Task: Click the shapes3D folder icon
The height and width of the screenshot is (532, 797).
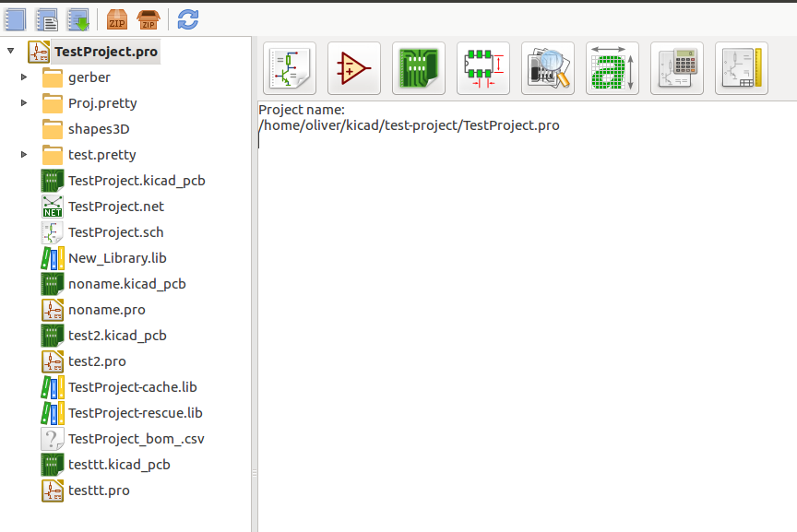Action: point(53,129)
